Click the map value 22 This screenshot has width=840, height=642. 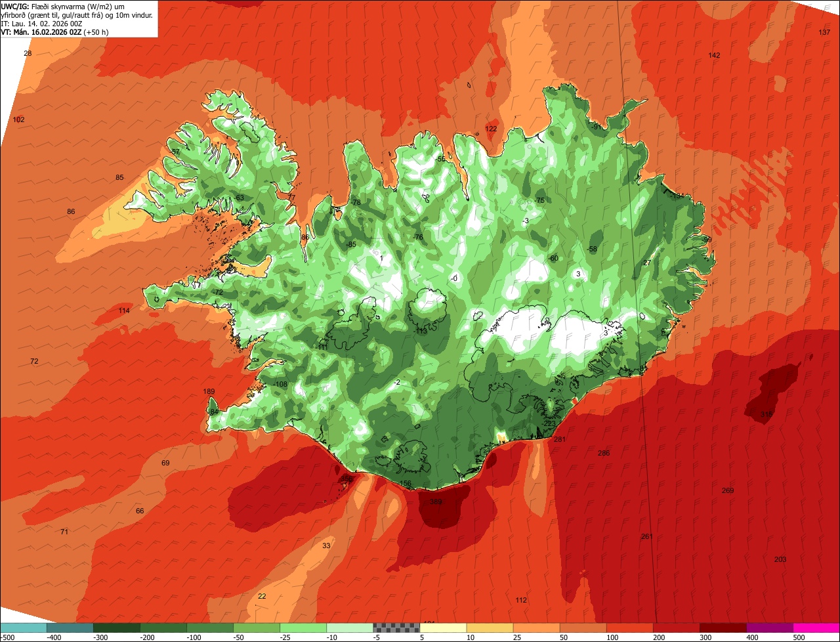(262, 596)
